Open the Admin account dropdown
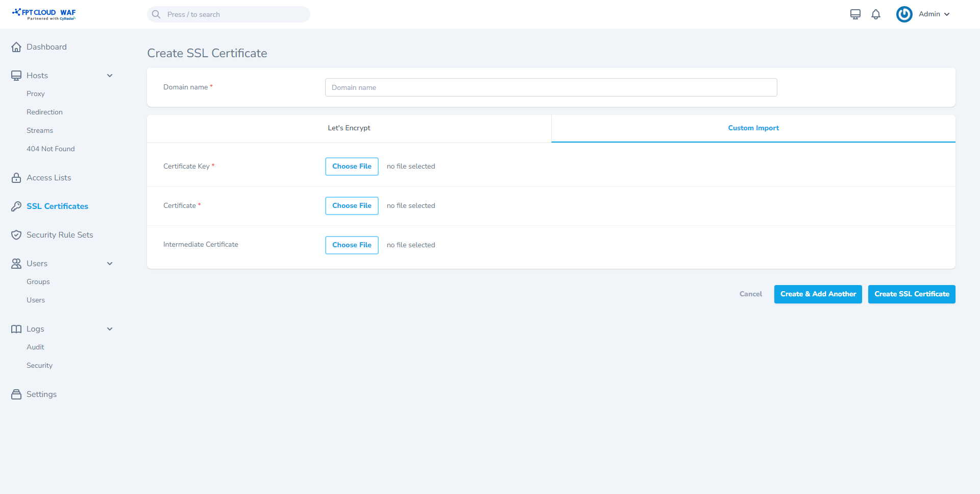980x494 pixels. [934, 14]
